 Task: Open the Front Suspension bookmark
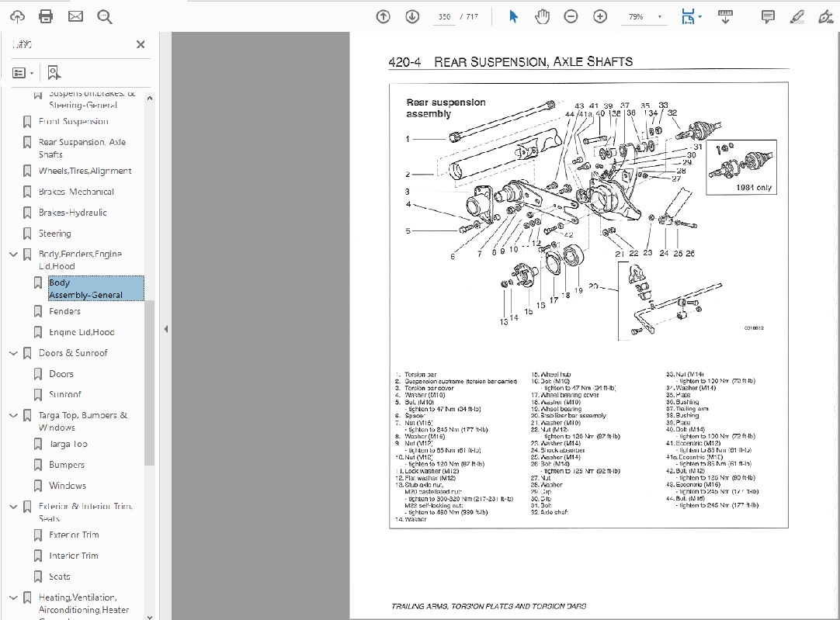pos(74,122)
